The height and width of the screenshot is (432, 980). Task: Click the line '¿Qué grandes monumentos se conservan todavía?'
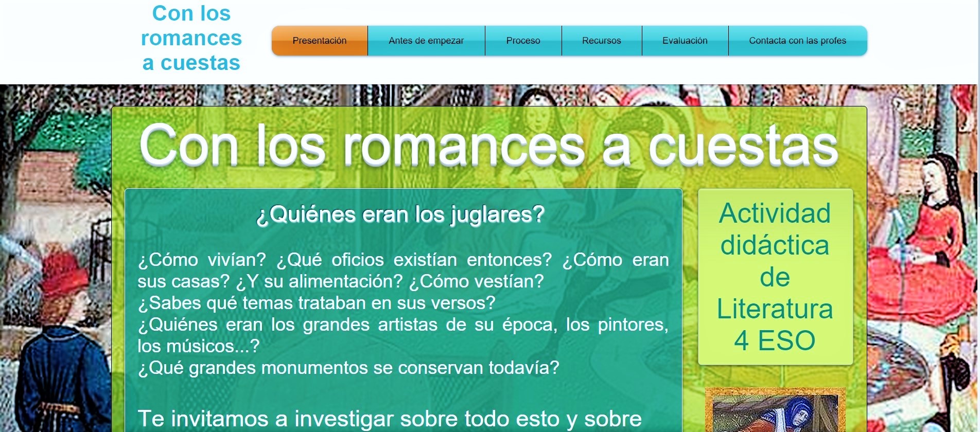pos(348,368)
